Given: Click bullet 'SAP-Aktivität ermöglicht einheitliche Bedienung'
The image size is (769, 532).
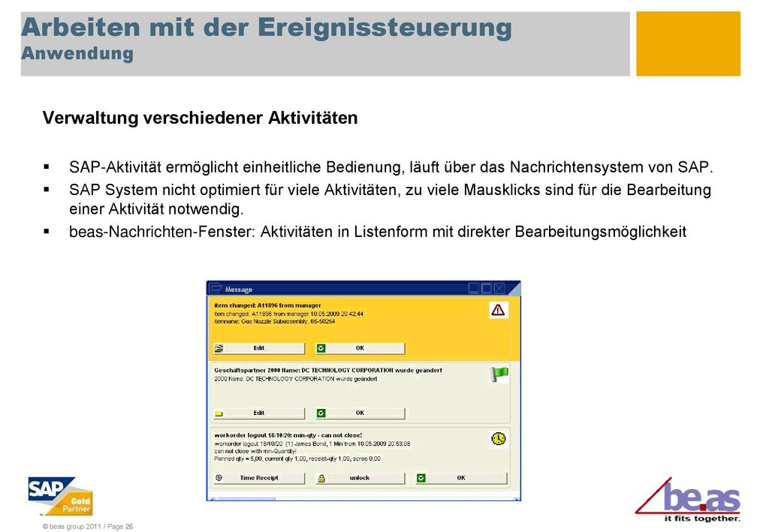Looking at the screenshot, I should 391,167.
